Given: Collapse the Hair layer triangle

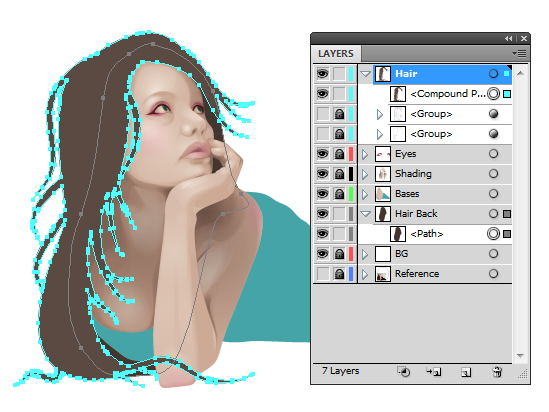Looking at the screenshot, I should (x=366, y=74).
